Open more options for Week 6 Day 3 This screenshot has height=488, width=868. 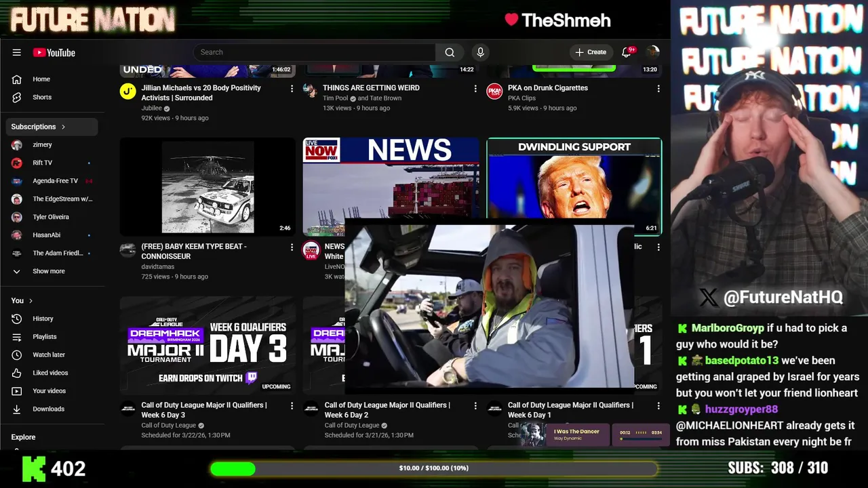tap(292, 406)
